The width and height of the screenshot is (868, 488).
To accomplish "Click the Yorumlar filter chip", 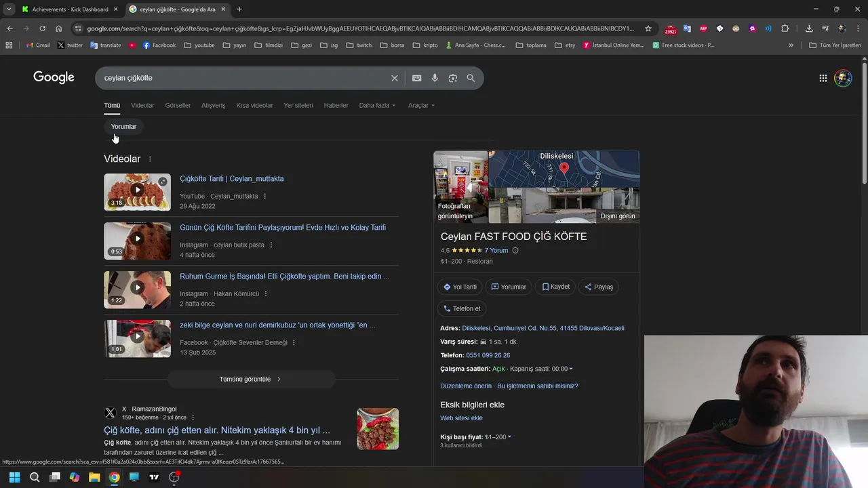I will pyautogui.click(x=123, y=127).
